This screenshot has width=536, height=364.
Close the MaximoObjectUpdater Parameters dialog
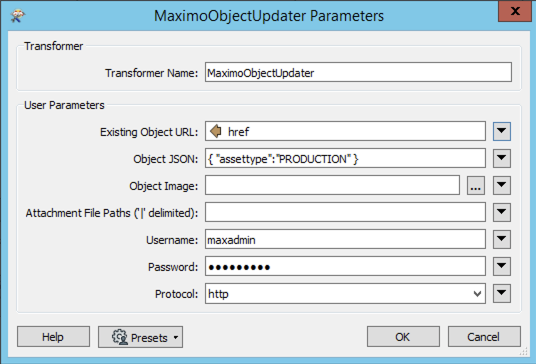tap(515, 11)
